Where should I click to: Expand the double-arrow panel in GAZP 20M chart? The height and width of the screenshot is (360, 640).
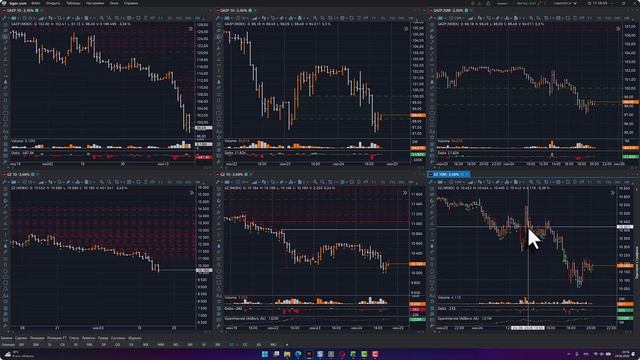tap(618, 29)
